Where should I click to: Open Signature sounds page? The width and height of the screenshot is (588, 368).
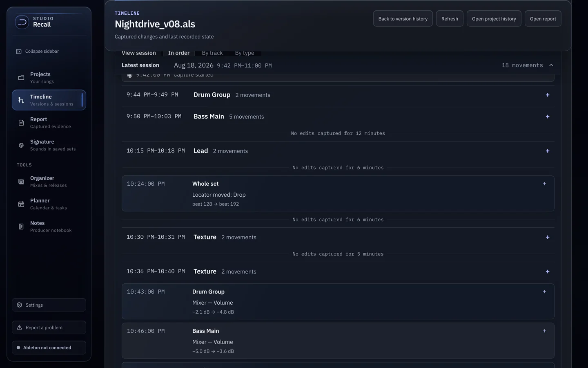click(x=49, y=145)
